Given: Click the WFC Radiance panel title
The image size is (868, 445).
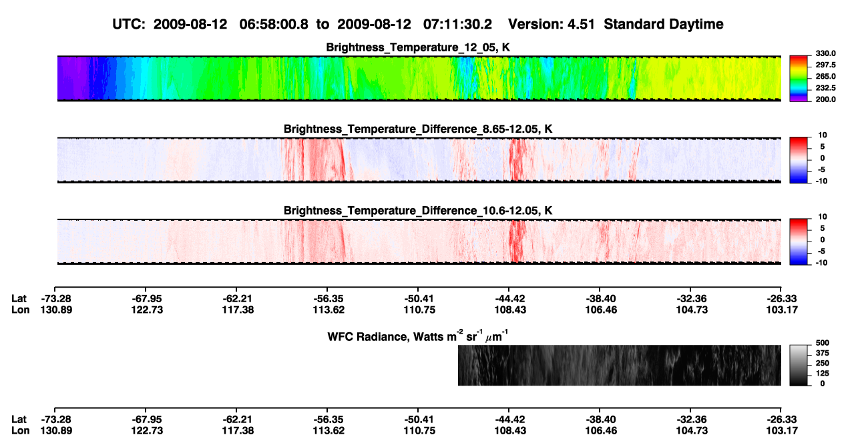Looking at the screenshot, I should pyautogui.click(x=418, y=336).
